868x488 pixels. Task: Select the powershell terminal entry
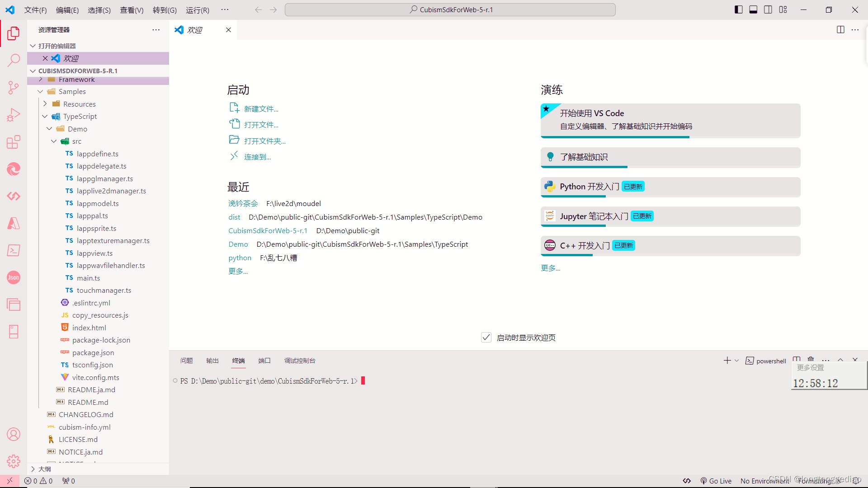point(766,361)
